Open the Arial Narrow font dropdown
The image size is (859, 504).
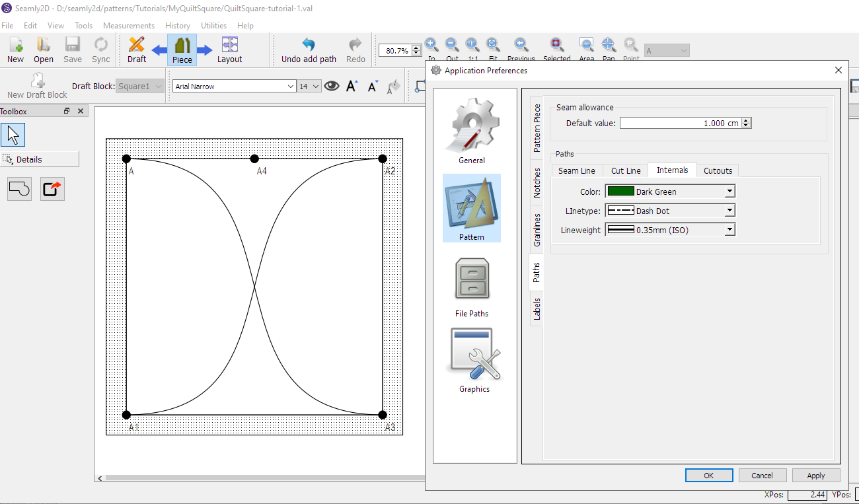(x=234, y=86)
